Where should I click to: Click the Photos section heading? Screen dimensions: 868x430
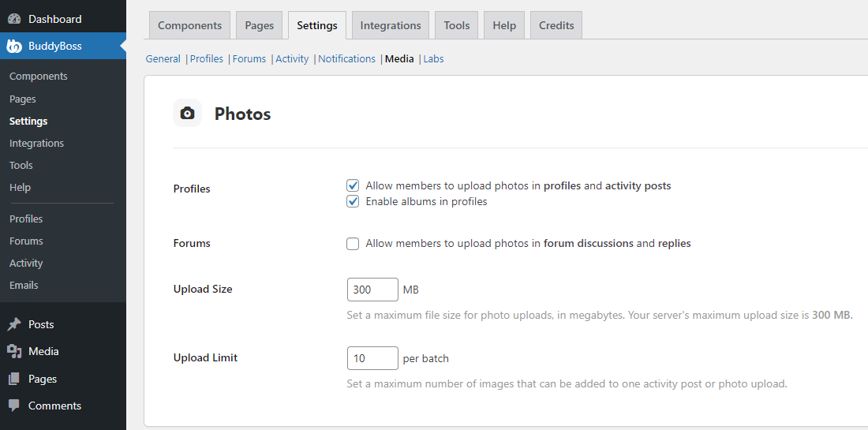point(242,114)
